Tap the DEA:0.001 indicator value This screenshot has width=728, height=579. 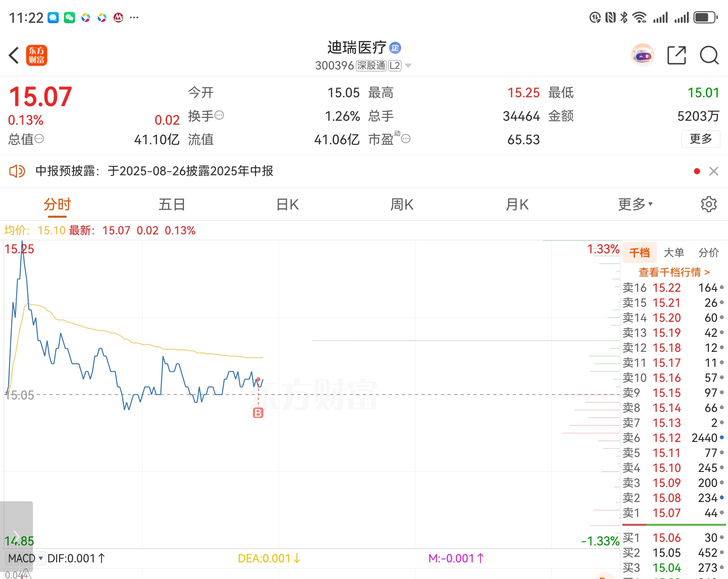(269, 558)
